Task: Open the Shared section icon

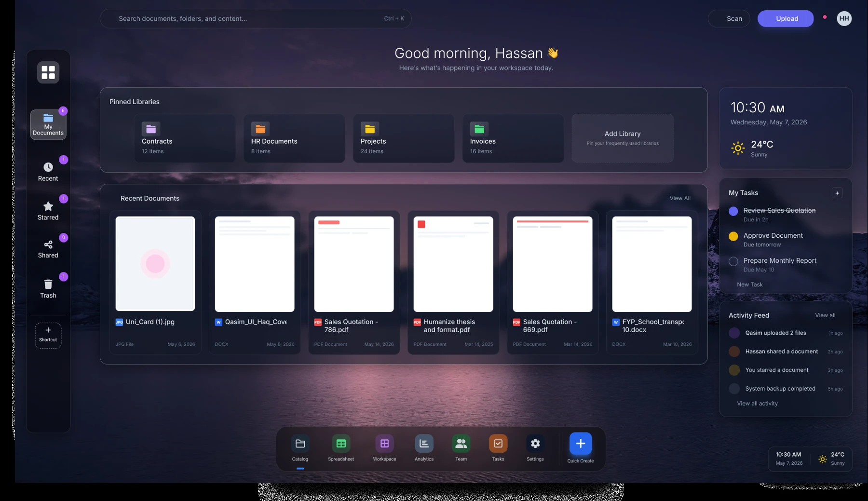Action: click(x=48, y=245)
